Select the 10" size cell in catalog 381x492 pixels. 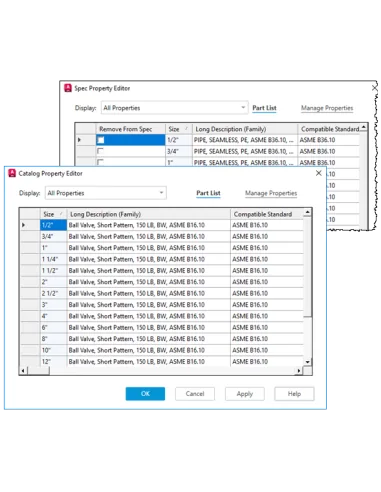pos(53,350)
